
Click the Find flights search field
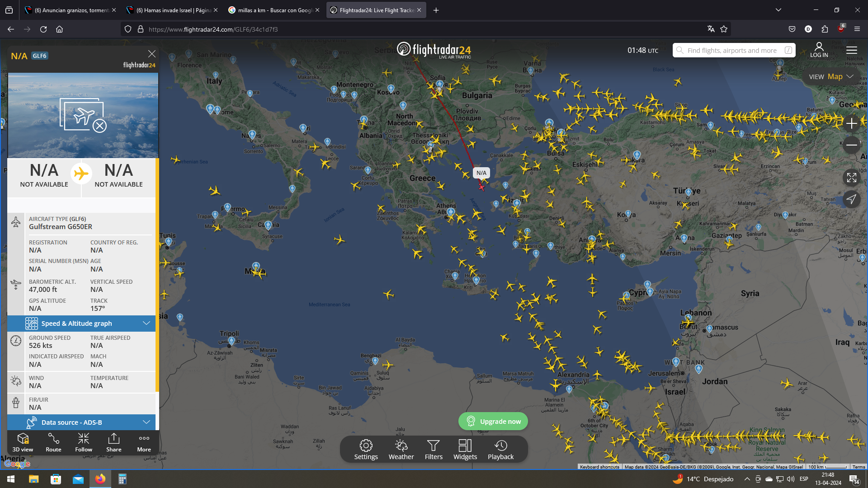(734, 50)
